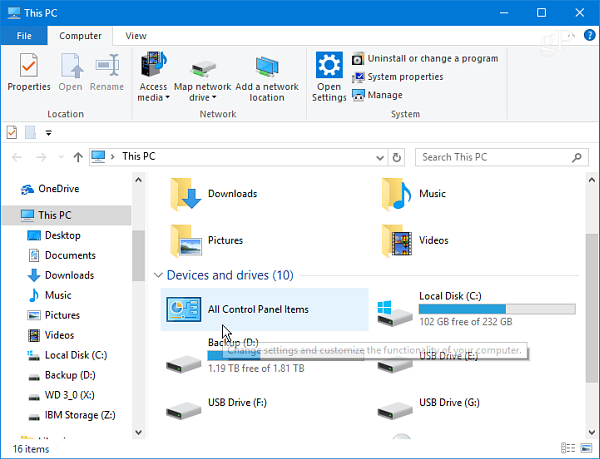Image resolution: width=600 pixels, height=459 pixels.
Task: Select OneDrive in the navigation pane
Action: click(x=50, y=189)
